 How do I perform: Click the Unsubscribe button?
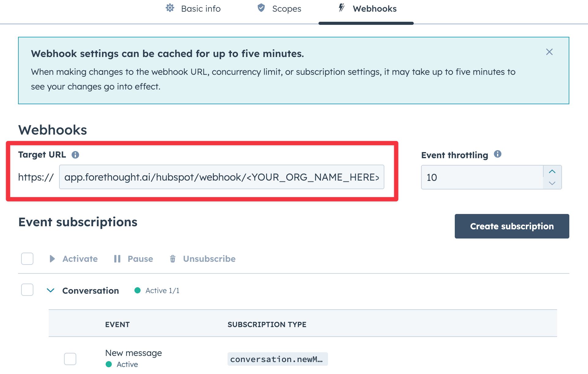202,259
